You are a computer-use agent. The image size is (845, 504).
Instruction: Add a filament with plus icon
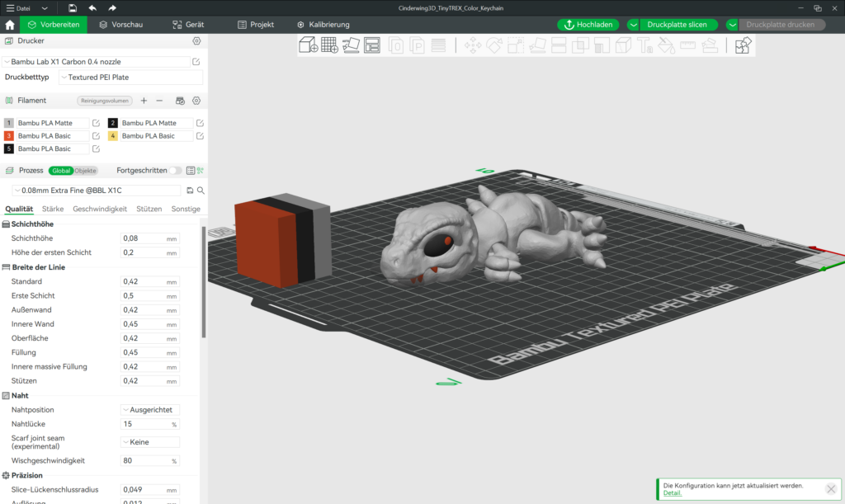(144, 101)
